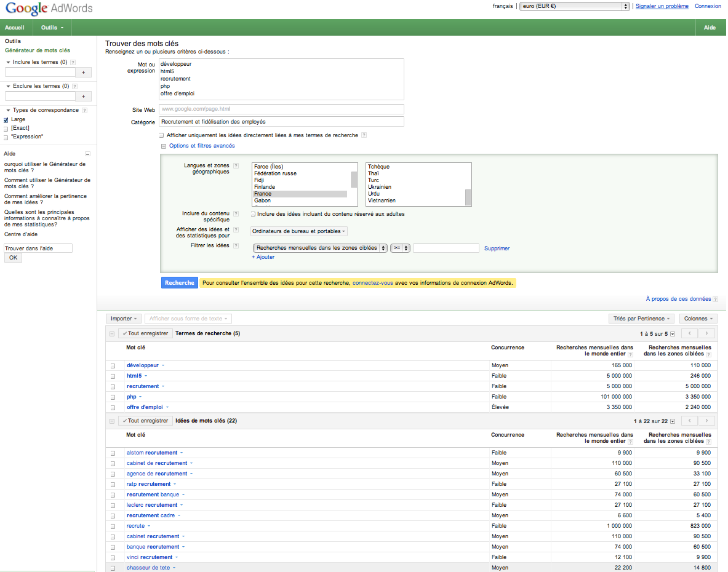Image resolution: width=728 pixels, height=572 pixels.
Task: Click the Centre d'aide link
Action: click(x=21, y=235)
